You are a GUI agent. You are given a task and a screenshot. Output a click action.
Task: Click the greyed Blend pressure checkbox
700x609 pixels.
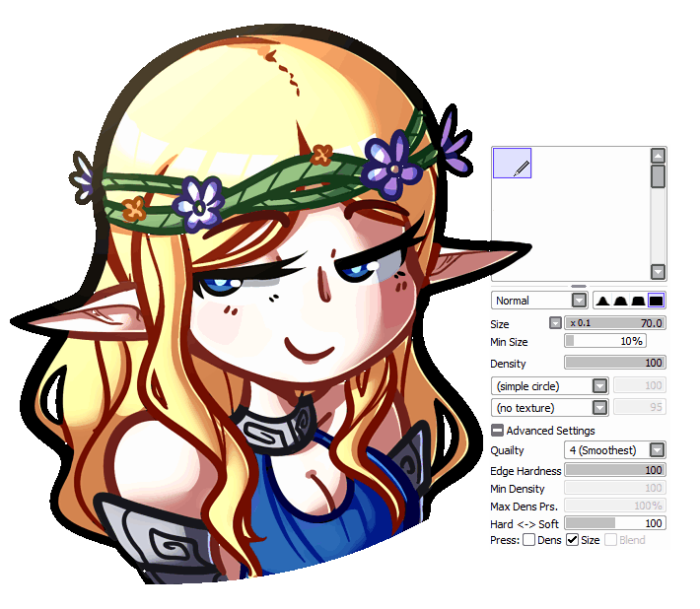pos(610,540)
